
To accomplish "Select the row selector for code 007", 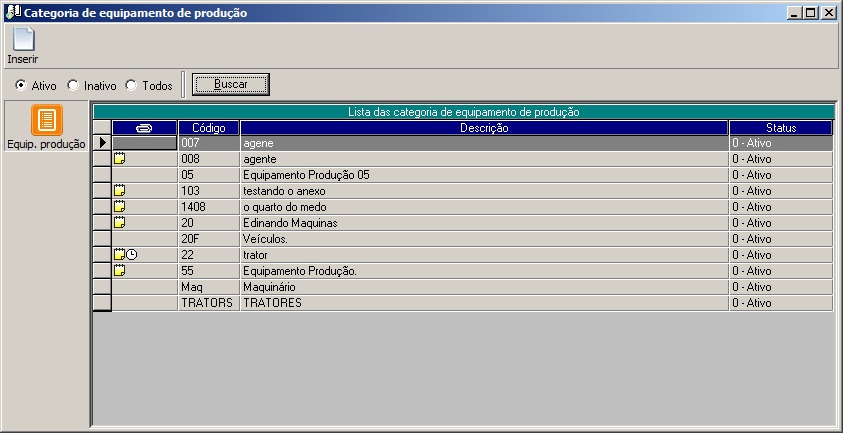I will (102, 143).
